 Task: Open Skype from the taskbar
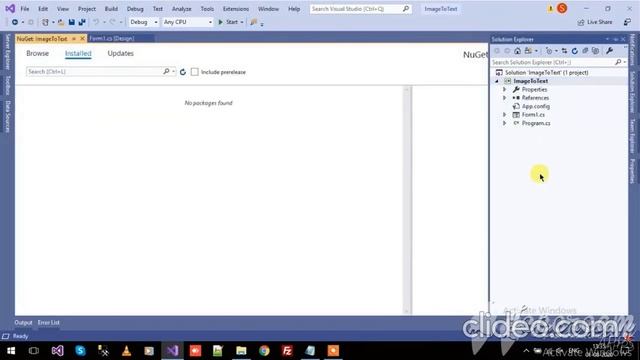tap(80, 351)
